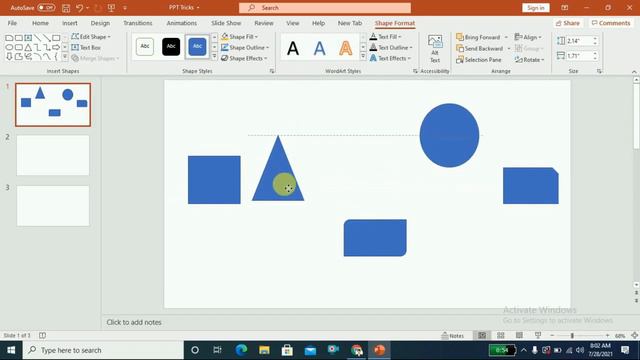
Task: Open the Shape Fill dropdown
Action: (240, 37)
